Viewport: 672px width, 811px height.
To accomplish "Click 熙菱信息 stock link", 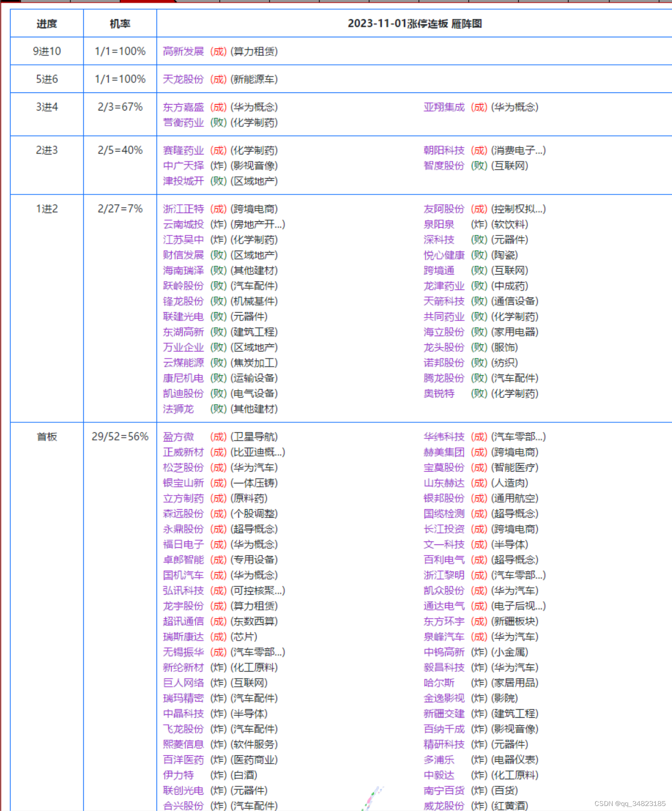I will pos(183,744).
